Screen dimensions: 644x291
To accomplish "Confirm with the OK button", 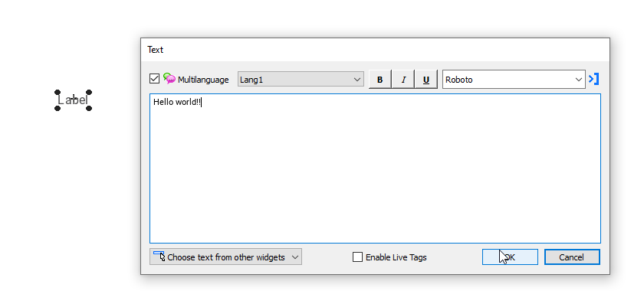I will pos(510,257).
